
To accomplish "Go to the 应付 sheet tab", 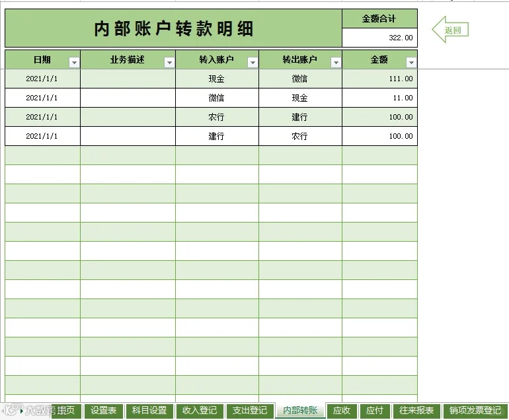I will 375,411.
